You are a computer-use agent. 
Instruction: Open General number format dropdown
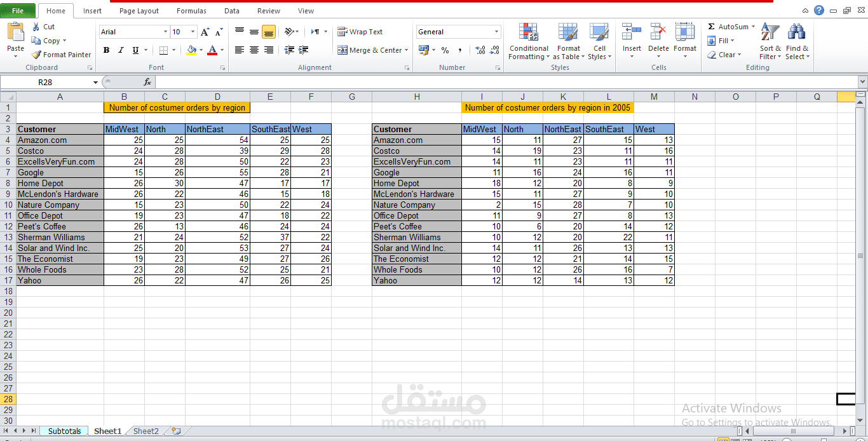click(x=497, y=32)
